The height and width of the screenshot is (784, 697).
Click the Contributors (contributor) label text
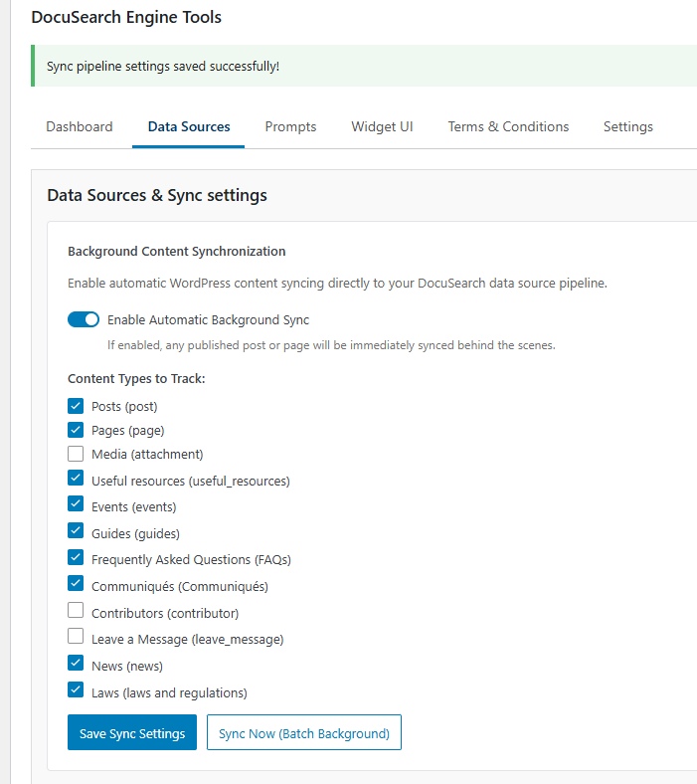click(x=165, y=614)
